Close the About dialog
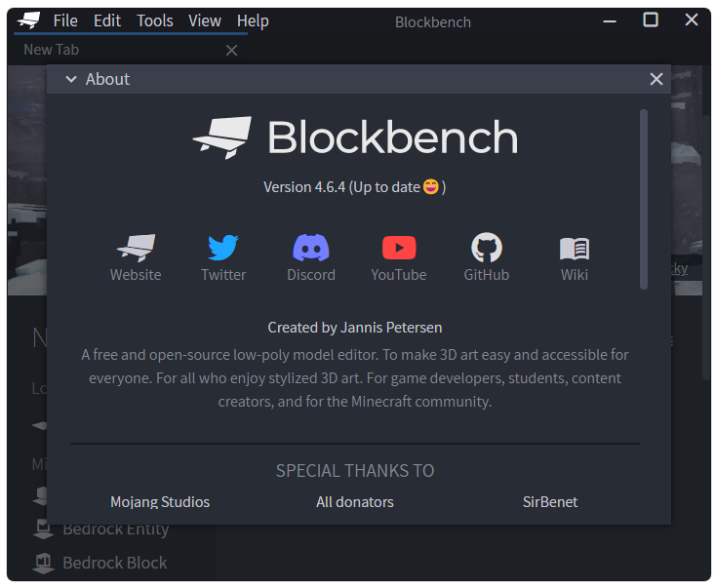The width and height of the screenshot is (716, 588). point(656,79)
